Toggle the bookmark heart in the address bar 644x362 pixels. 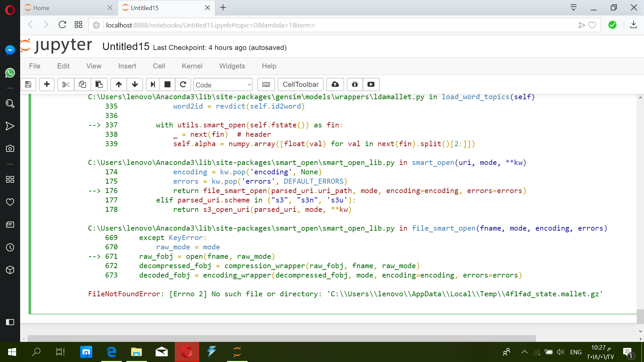(593, 25)
